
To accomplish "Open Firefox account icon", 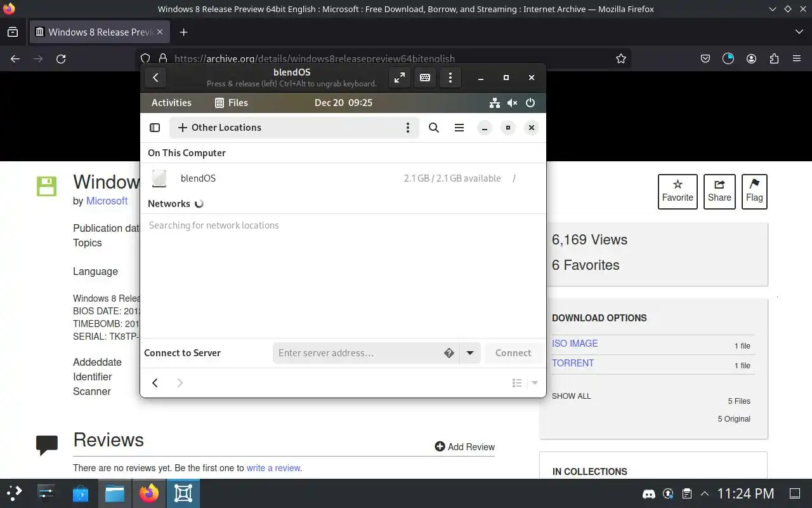I will pos(751,58).
